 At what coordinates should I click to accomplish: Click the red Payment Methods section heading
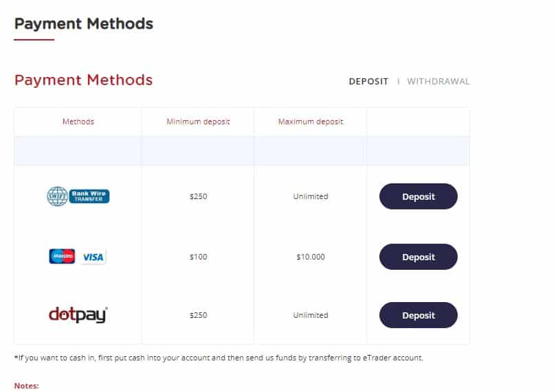click(x=84, y=80)
